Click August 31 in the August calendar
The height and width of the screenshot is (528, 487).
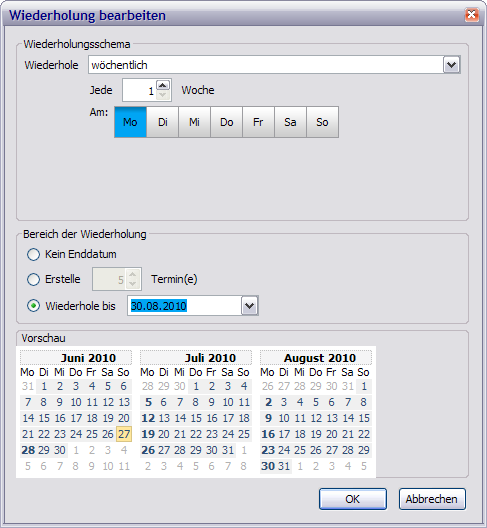coord(284,466)
